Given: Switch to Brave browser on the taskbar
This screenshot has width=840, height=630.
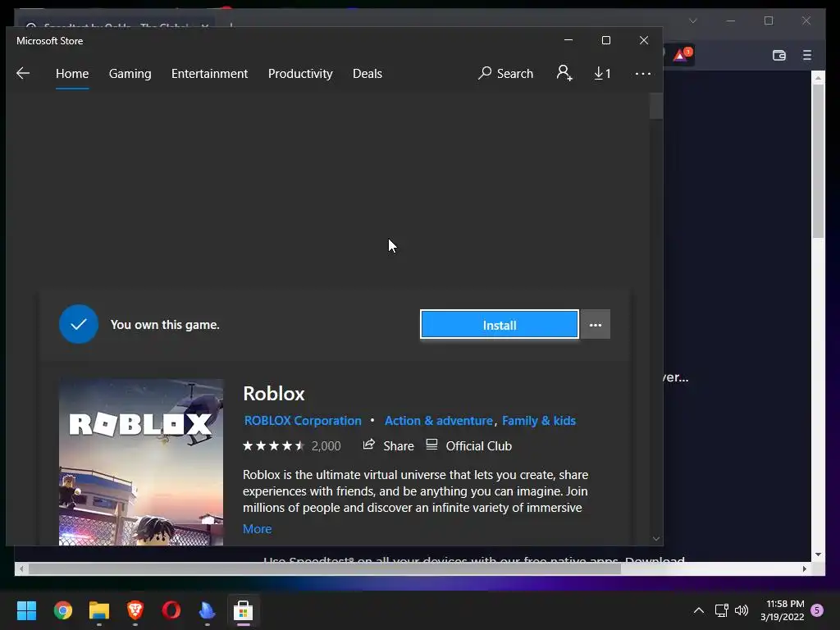Looking at the screenshot, I should coord(135,610).
